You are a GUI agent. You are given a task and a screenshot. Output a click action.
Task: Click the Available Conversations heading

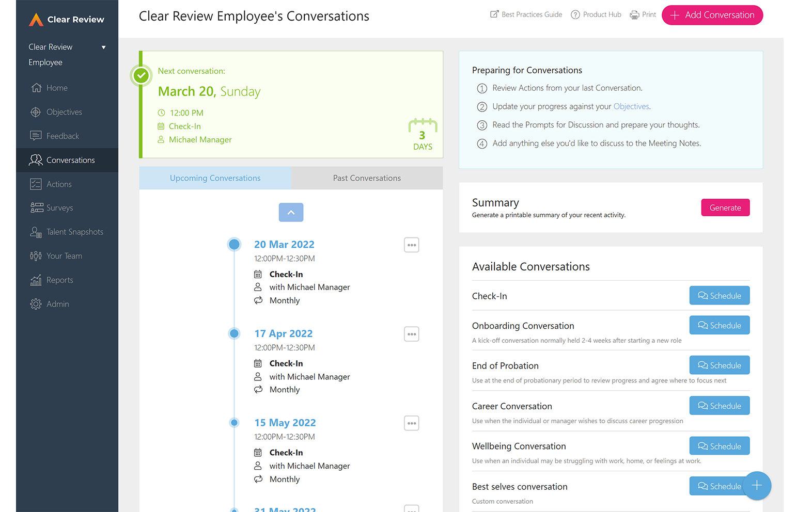(x=531, y=267)
